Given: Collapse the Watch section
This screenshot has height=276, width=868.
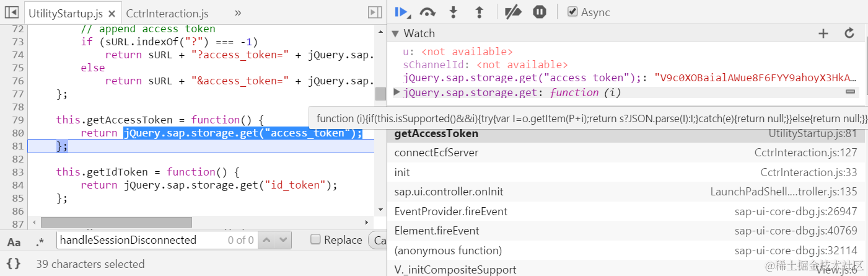Looking at the screenshot, I should [x=396, y=33].
